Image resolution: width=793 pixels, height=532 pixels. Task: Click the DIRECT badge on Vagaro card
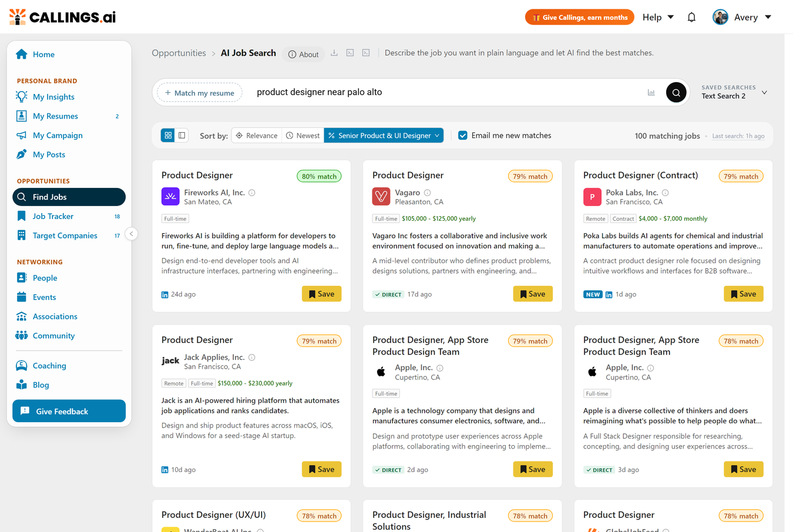point(388,294)
